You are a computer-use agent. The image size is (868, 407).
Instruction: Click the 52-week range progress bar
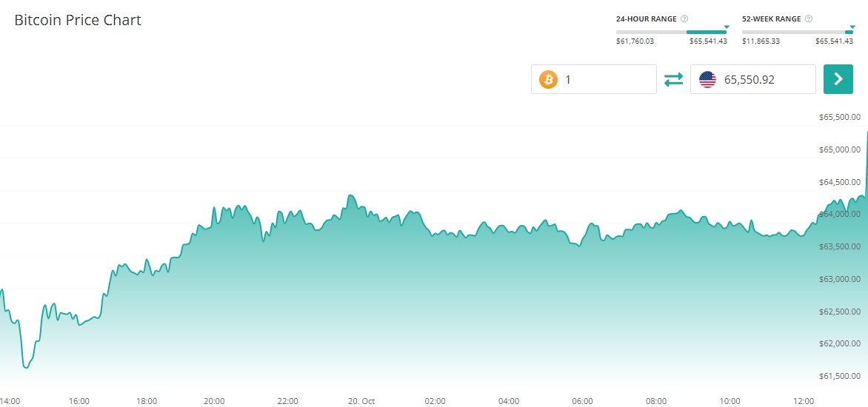797,33
